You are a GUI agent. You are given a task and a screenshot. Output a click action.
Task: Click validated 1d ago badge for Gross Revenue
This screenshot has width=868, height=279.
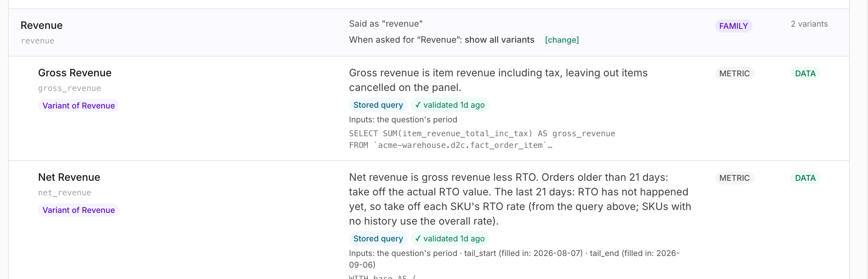(x=450, y=105)
